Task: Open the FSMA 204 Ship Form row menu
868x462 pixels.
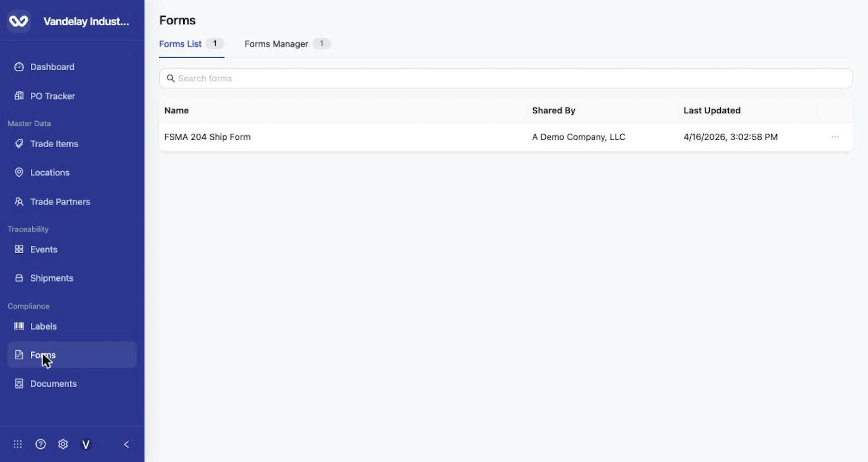Action: (x=835, y=137)
